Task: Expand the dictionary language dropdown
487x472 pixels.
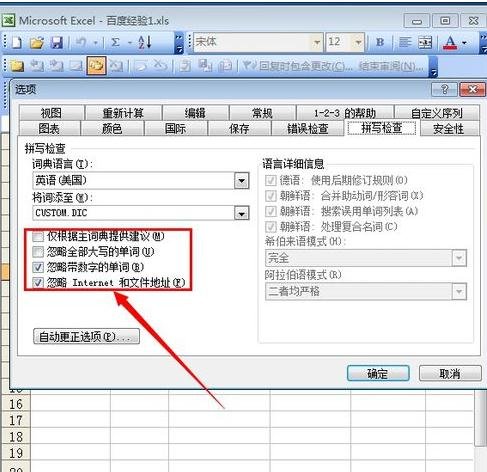Action: 242,181
